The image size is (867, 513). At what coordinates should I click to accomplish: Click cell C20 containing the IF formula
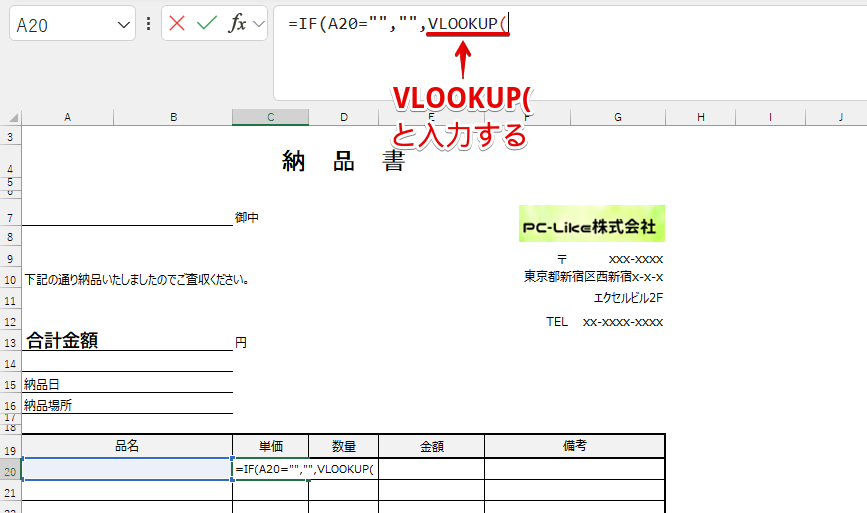tap(270, 469)
